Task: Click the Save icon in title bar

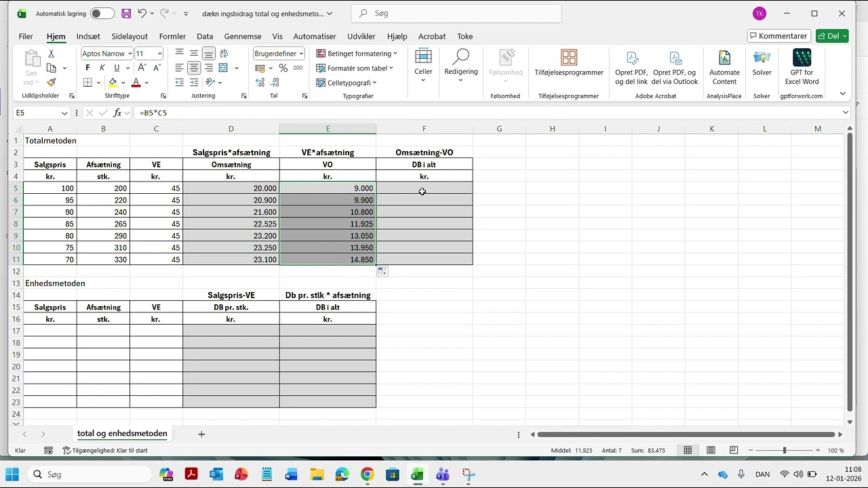Action: [126, 14]
